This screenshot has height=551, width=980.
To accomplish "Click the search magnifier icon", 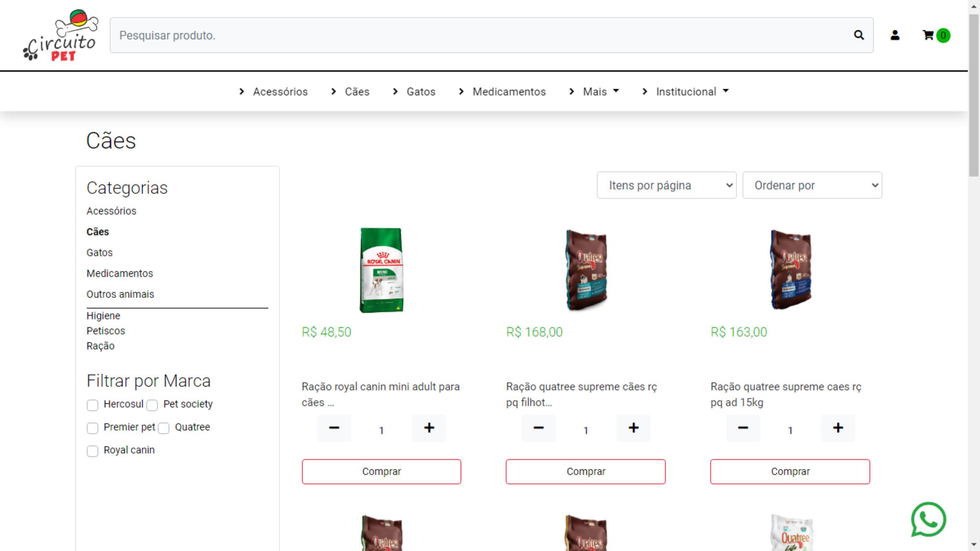I will [x=859, y=35].
